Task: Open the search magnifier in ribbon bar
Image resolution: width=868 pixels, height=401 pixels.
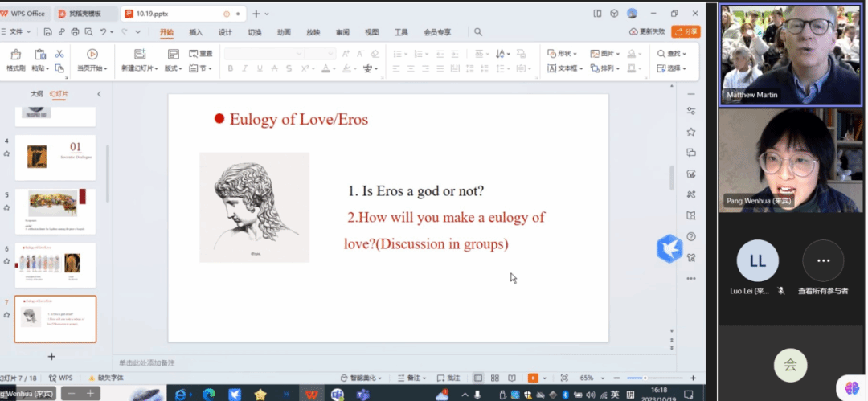Action: pos(478,32)
